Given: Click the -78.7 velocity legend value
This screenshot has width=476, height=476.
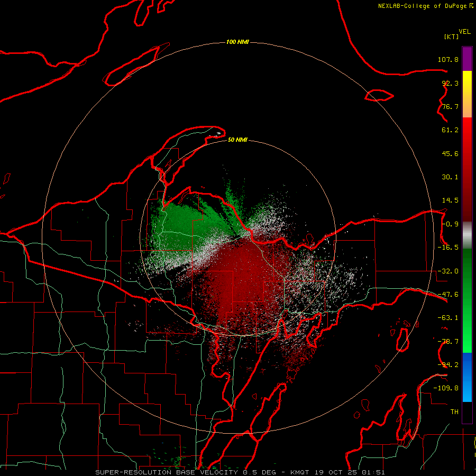Looking at the screenshot, I should point(448,342).
